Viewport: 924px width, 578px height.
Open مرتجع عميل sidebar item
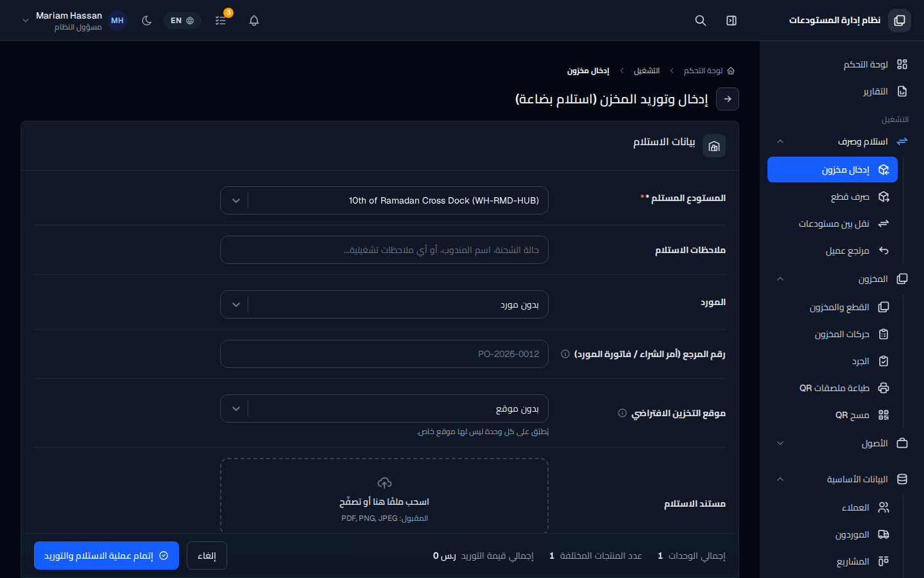[832, 250]
